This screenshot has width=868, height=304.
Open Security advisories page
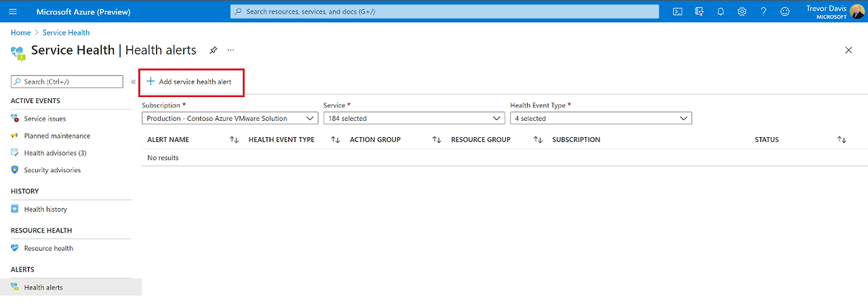(x=52, y=170)
